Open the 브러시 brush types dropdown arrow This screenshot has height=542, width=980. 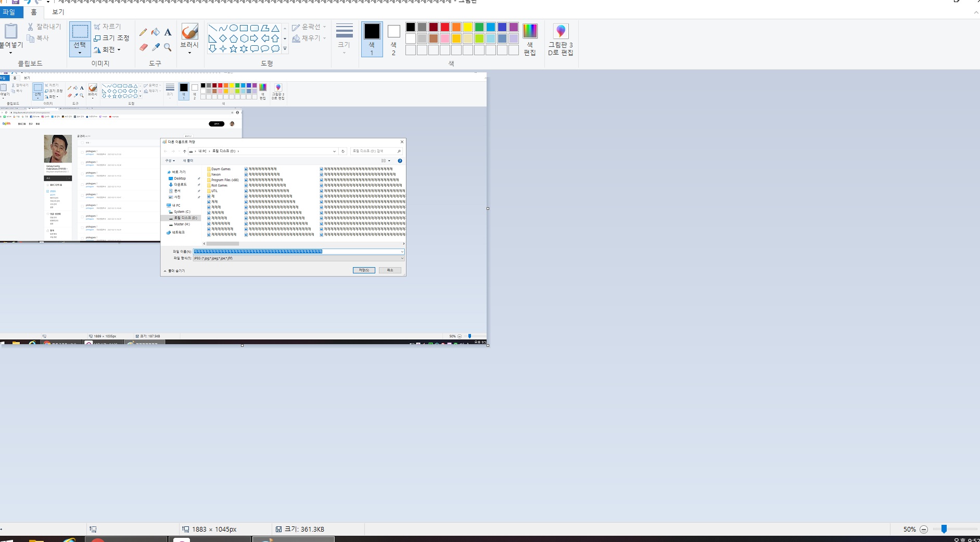coord(189,53)
